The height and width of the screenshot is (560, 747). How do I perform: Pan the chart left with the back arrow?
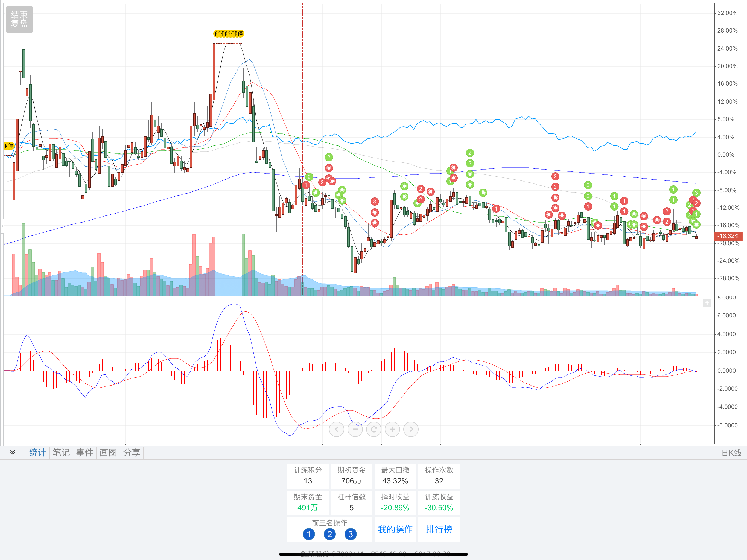pos(336,429)
